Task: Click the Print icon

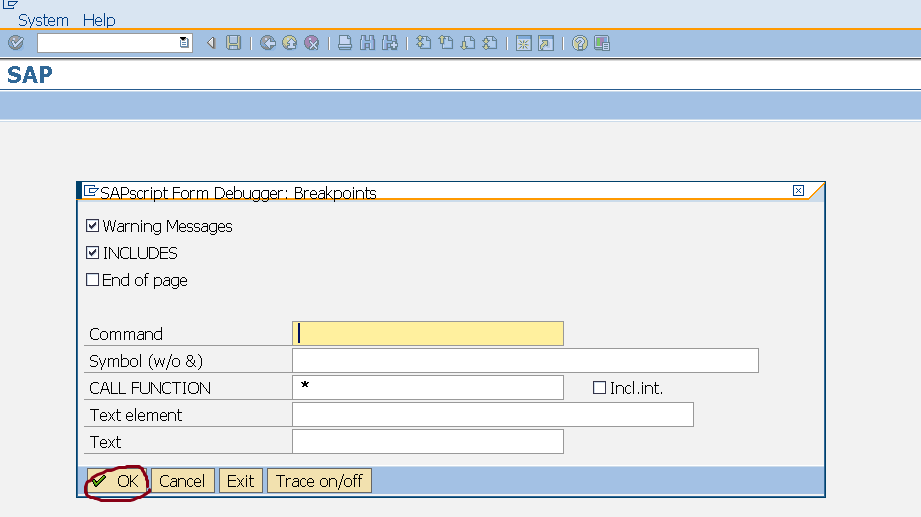Action: [x=345, y=43]
